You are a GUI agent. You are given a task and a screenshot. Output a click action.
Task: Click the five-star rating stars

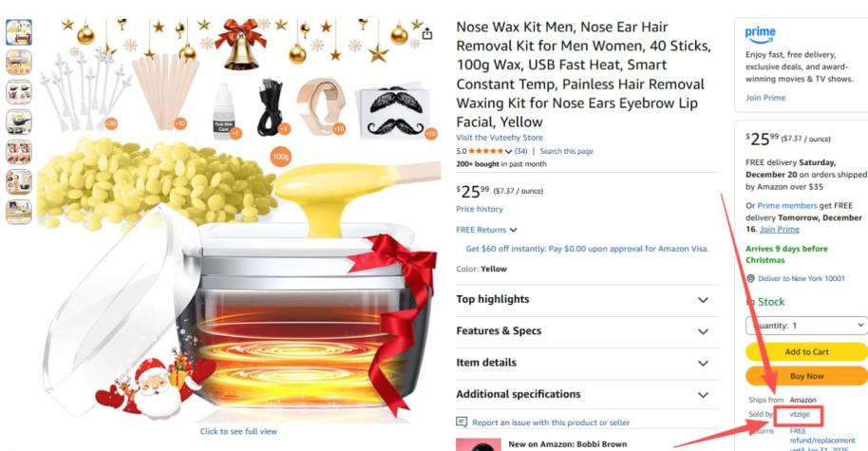pos(485,151)
